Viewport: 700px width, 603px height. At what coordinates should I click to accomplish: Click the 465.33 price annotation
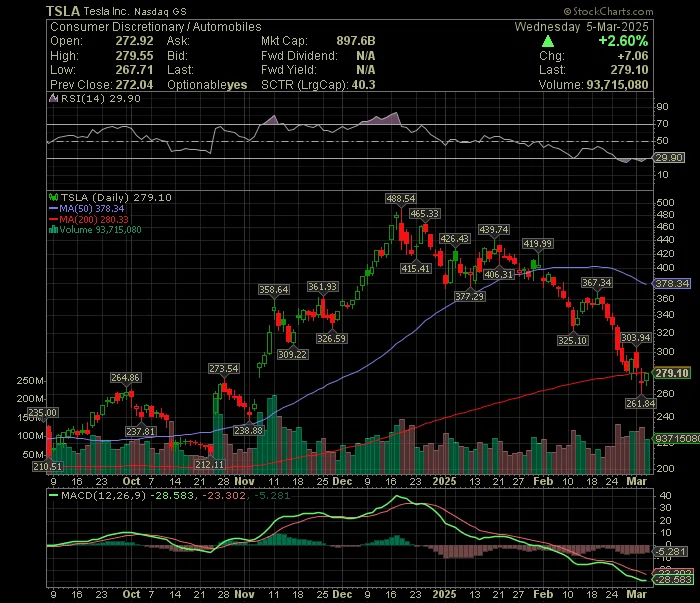coord(425,214)
